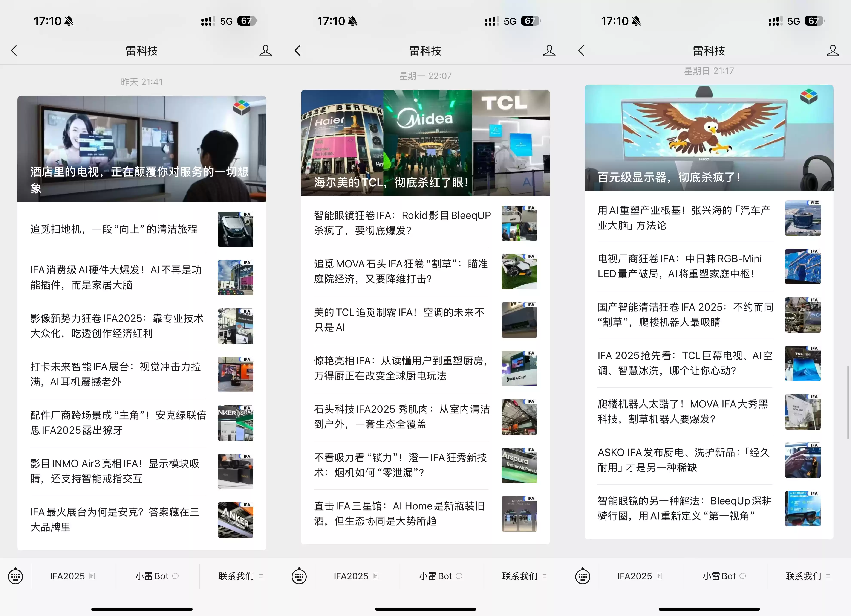Tap Anker booth thumbnail of IFA最火展台 article
851x616 pixels.
coord(235,520)
